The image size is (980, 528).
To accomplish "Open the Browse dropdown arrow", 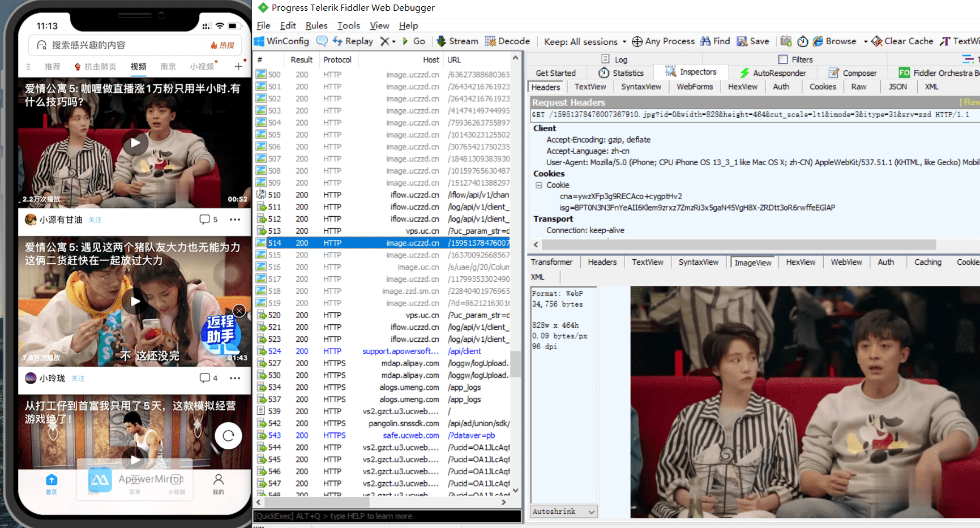I will 865,41.
